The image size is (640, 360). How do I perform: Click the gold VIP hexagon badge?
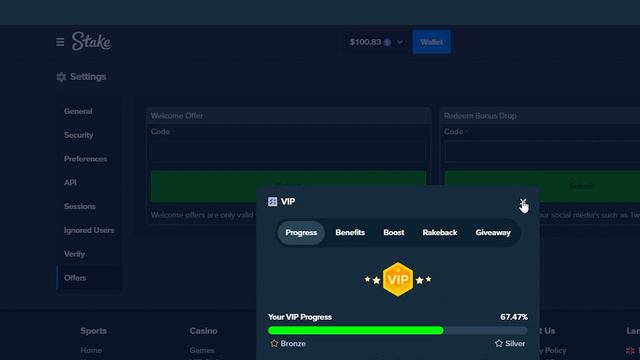398,279
